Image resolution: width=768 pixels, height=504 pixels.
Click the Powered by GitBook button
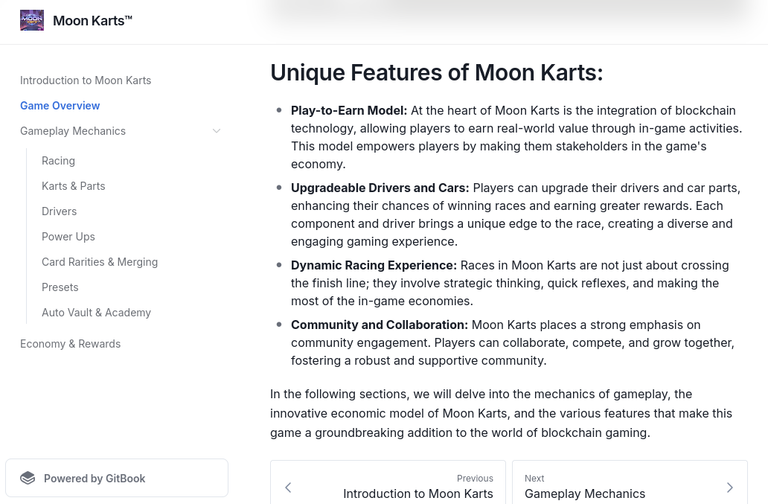pos(117,478)
